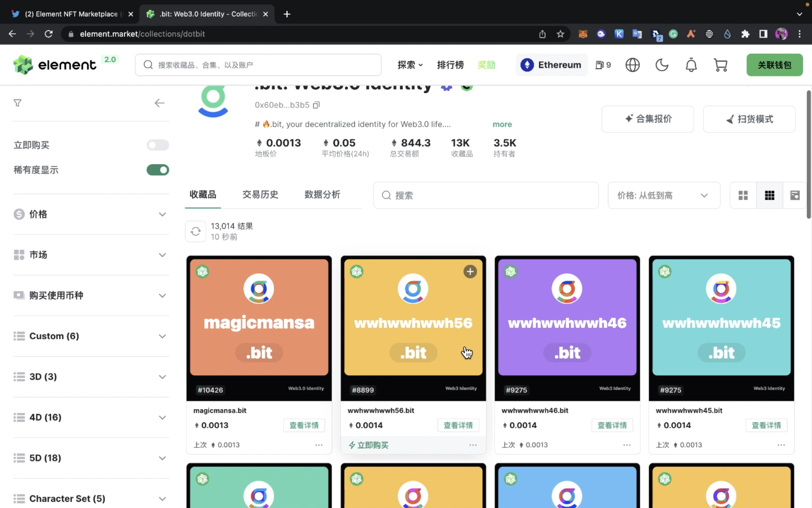Image resolution: width=812 pixels, height=508 pixels.
Task: Open the Ethereum network selector
Action: 552,65
